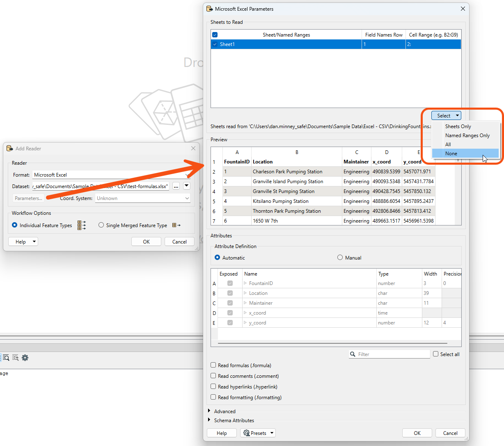Expand the Advanced section
504x446 pixels.
coord(209,411)
